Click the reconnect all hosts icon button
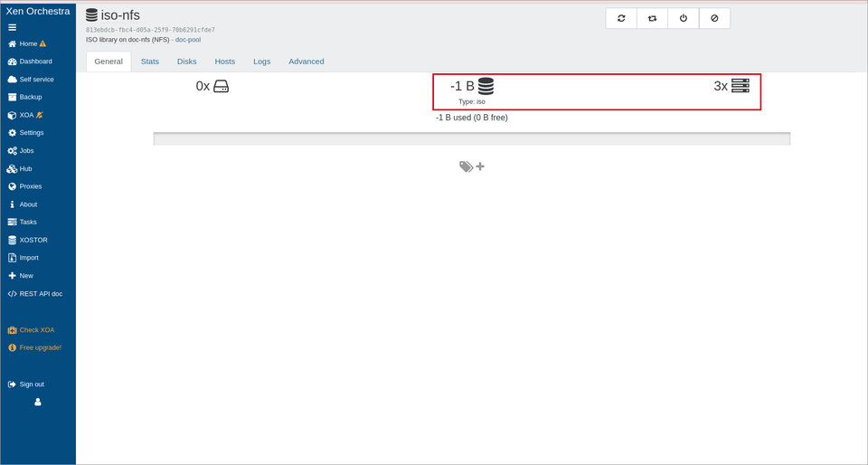 click(652, 18)
